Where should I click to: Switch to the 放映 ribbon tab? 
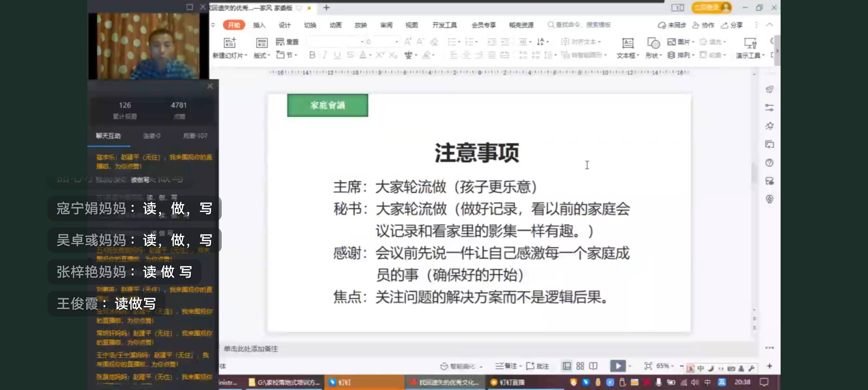pos(361,25)
